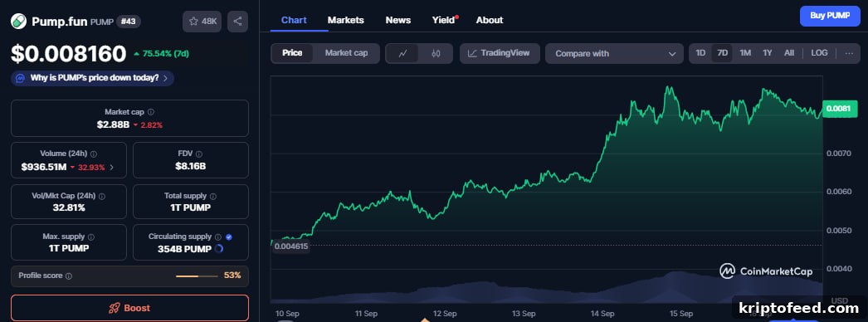Viewport: 868px width, 322px height.
Task: Click the info icon beside Total supply
Action: pyautogui.click(x=213, y=196)
